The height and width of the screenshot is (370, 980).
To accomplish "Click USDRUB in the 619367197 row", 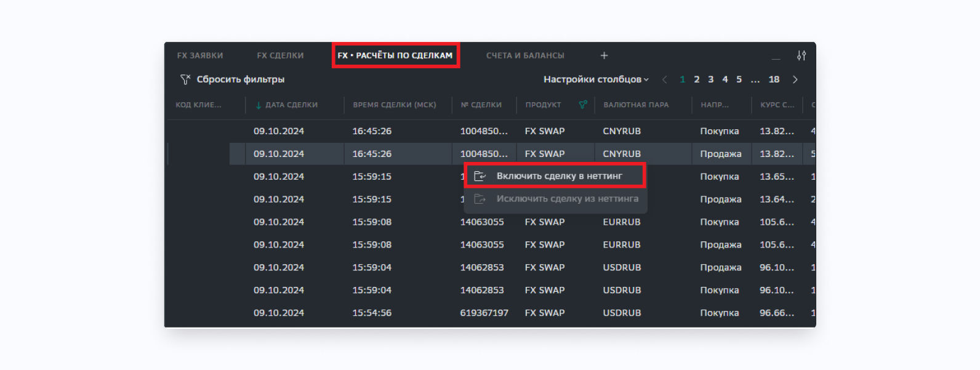I will coord(622,313).
